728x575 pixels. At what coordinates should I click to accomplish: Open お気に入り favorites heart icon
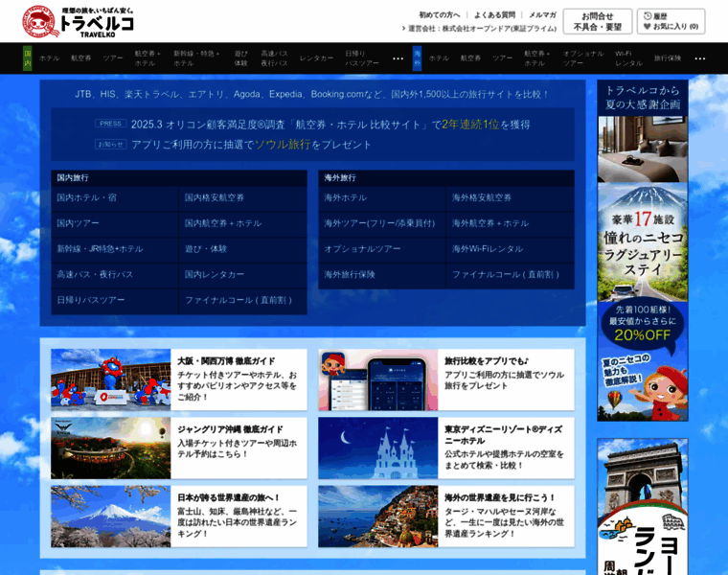648,27
